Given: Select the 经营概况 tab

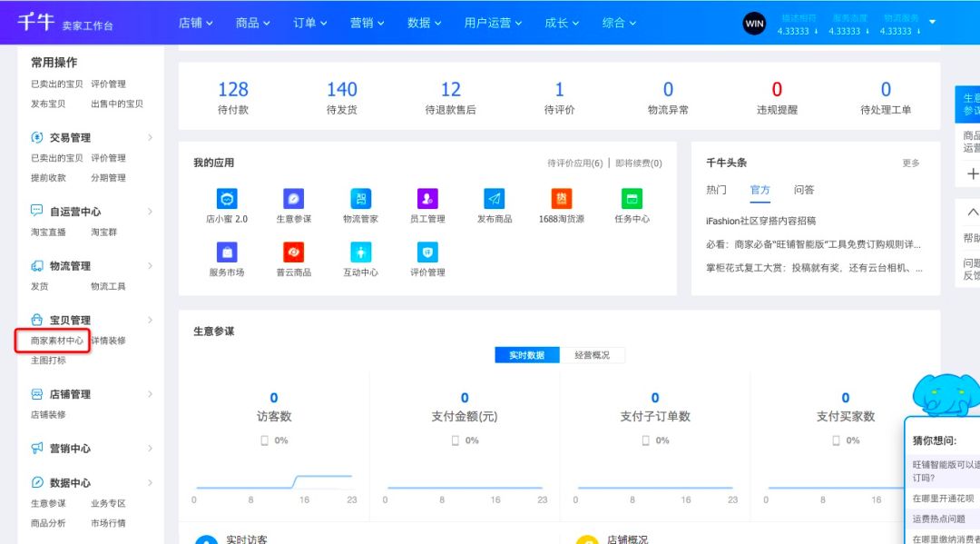Looking at the screenshot, I should pos(592,355).
